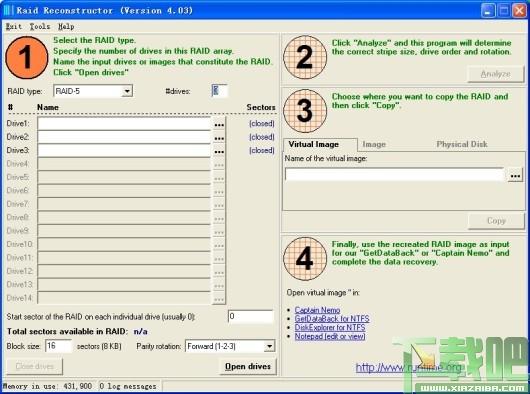Click the orange step 1 circle icon
The width and height of the screenshot is (530, 394).
[x=27, y=57]
